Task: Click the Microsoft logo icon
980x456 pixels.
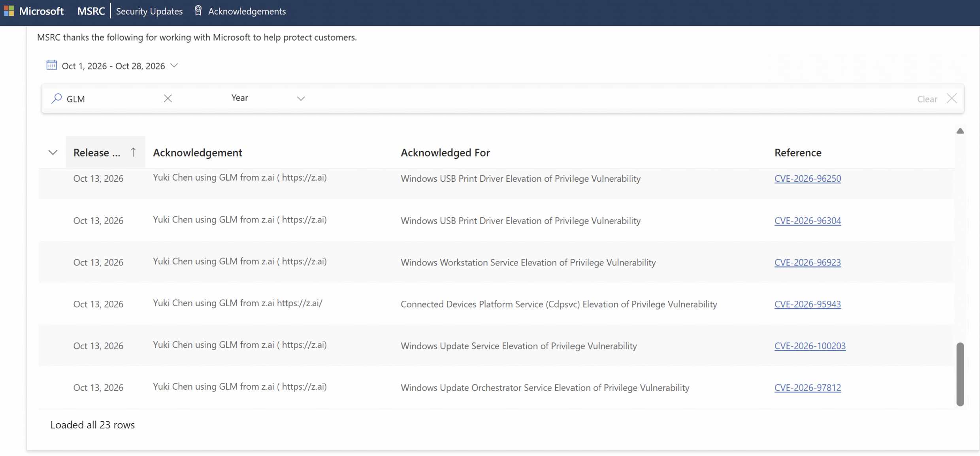Action: coord(9,11)
